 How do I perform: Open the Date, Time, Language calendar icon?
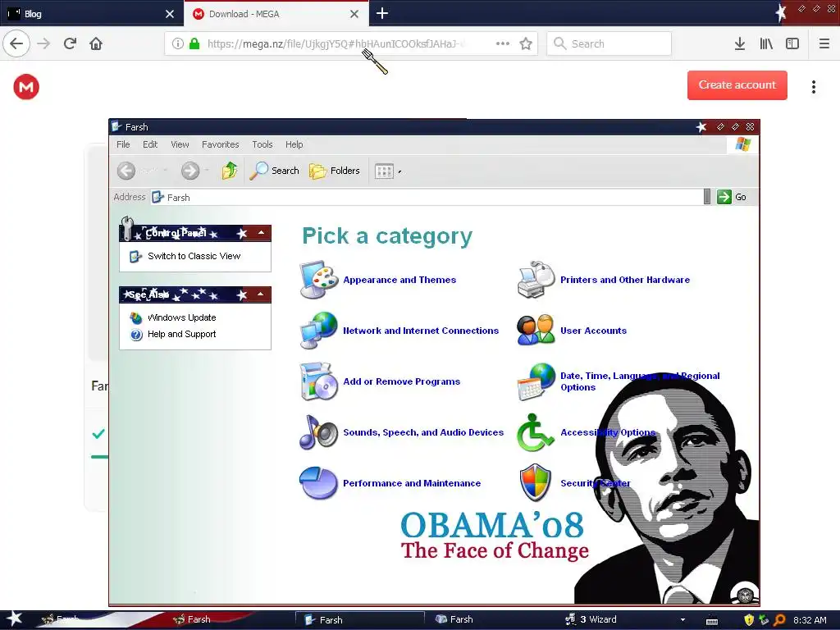pyautogui.click(x=536, y=381)
